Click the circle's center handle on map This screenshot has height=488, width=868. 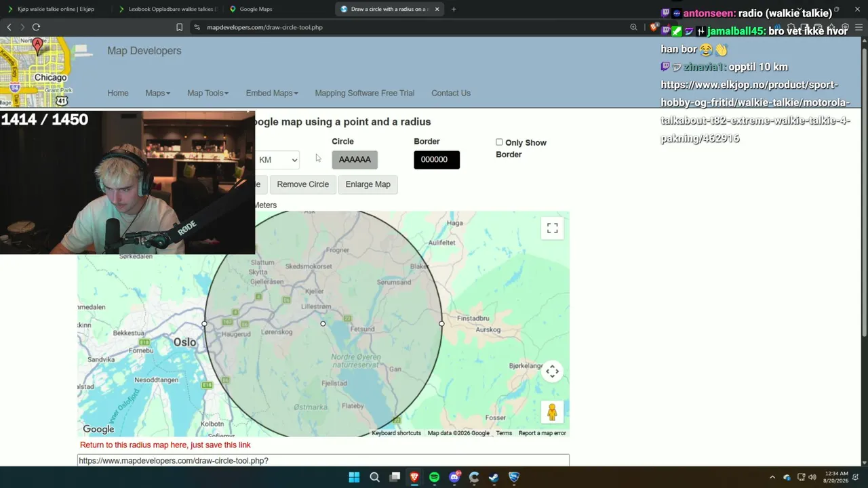tap(323, 324)
